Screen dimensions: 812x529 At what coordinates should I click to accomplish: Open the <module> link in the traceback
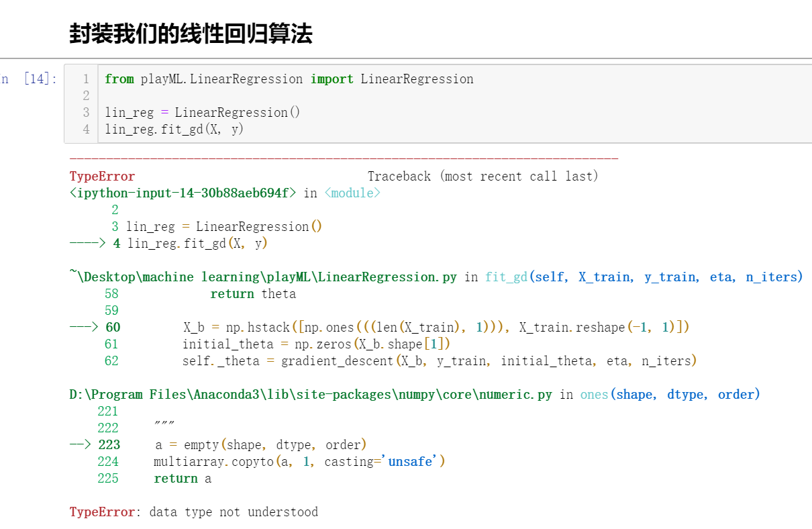351,193
